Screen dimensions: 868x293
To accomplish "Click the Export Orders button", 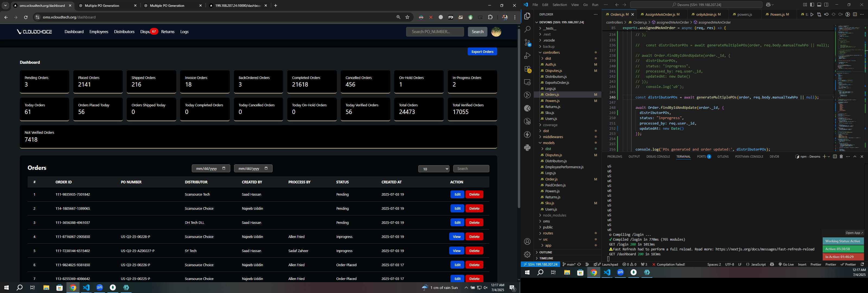I will [482, 52].
